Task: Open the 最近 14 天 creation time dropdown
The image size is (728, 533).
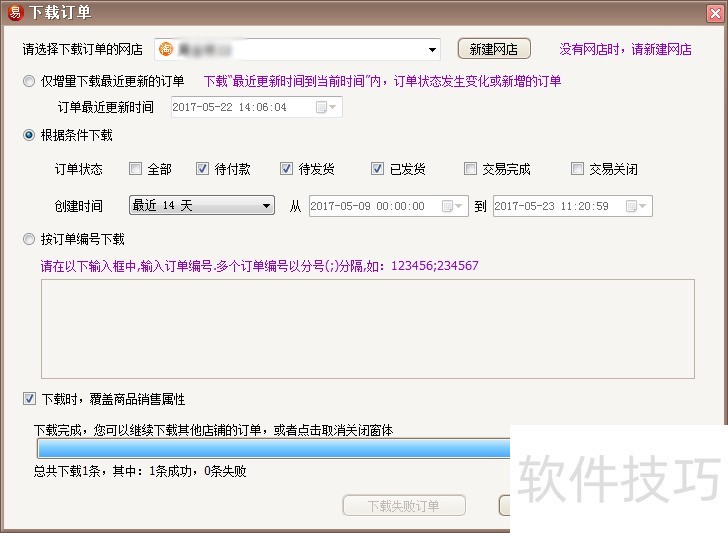Action: pyautogui.click(x=202, y=205)
